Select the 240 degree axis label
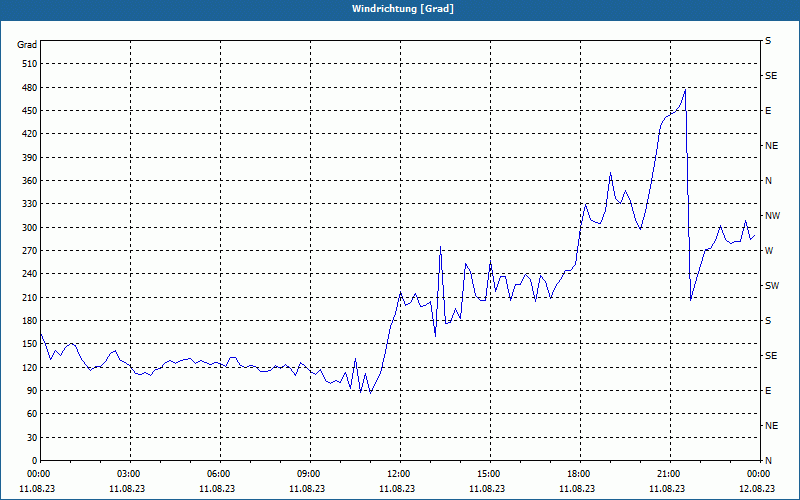 [x=30, y=274]
